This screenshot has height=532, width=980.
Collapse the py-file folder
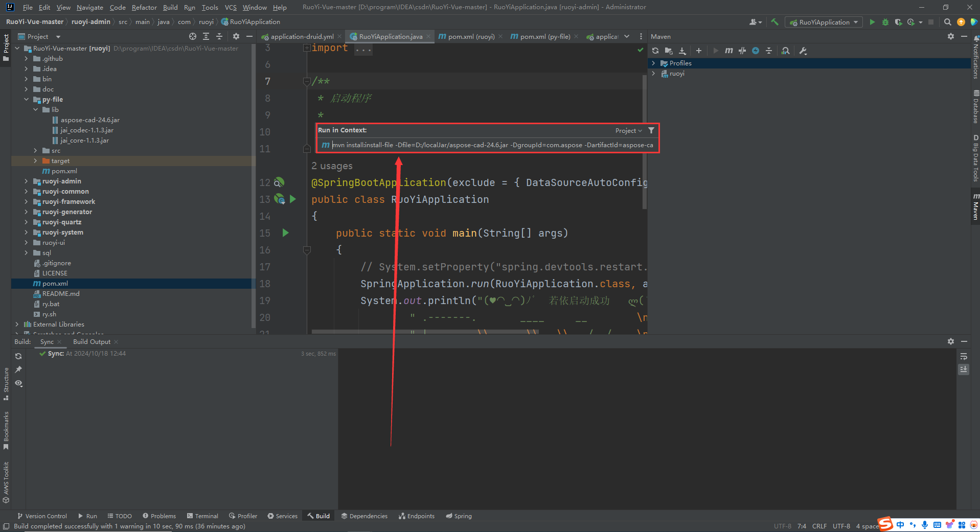(26, 99)
